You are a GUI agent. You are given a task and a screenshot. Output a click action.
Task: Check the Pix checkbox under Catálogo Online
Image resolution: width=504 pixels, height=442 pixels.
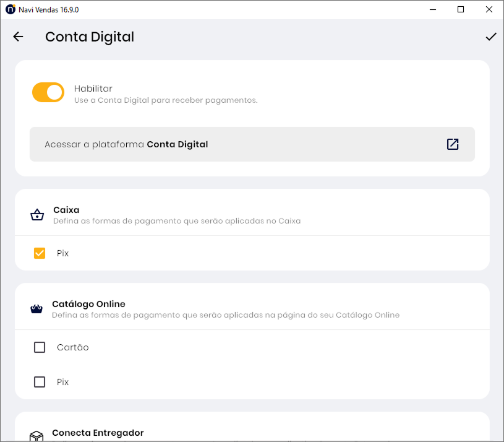tap(40, 382)
